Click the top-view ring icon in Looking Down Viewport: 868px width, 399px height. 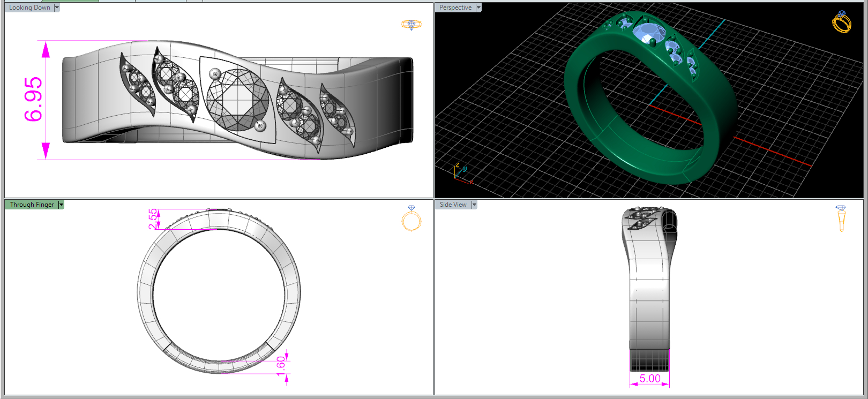pyautogui.click(x=411, y=25)
